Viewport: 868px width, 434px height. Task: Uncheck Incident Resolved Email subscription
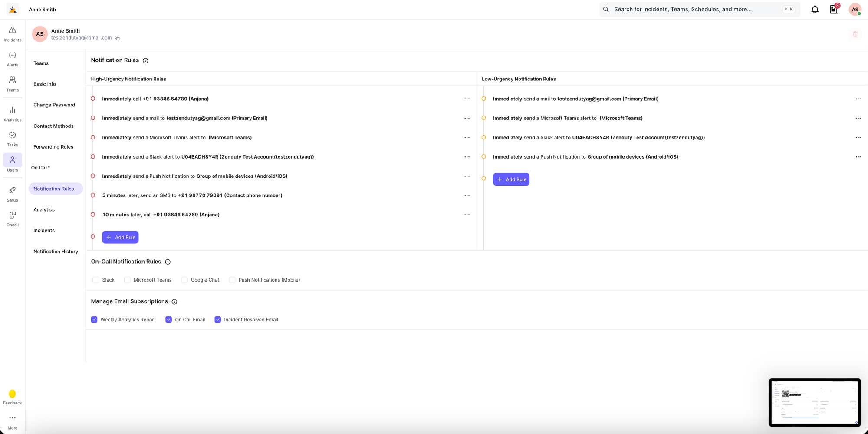tap(218, 320)
